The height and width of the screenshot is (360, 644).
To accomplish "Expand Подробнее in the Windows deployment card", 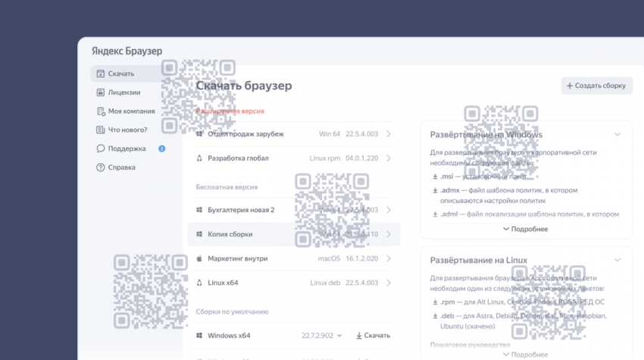I will point(524,229).
